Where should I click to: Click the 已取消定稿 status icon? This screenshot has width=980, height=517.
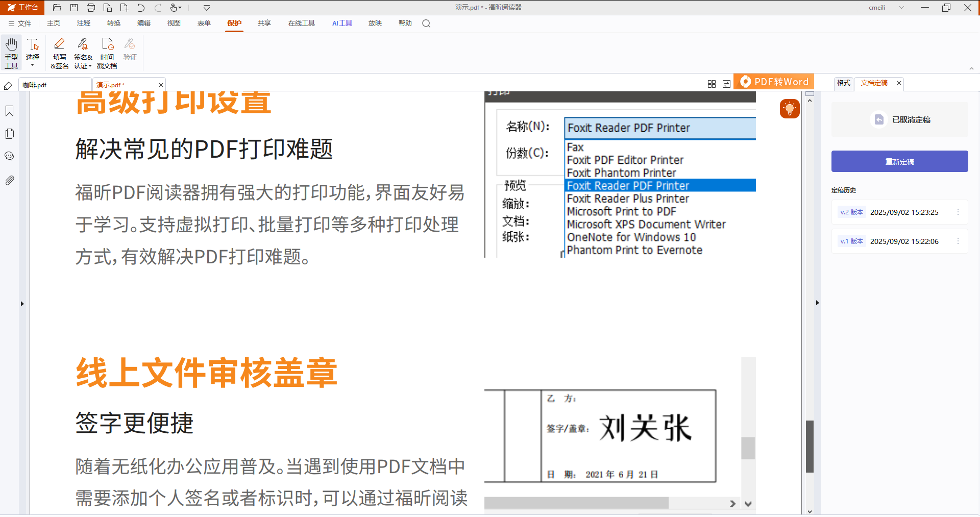point(879,119)
